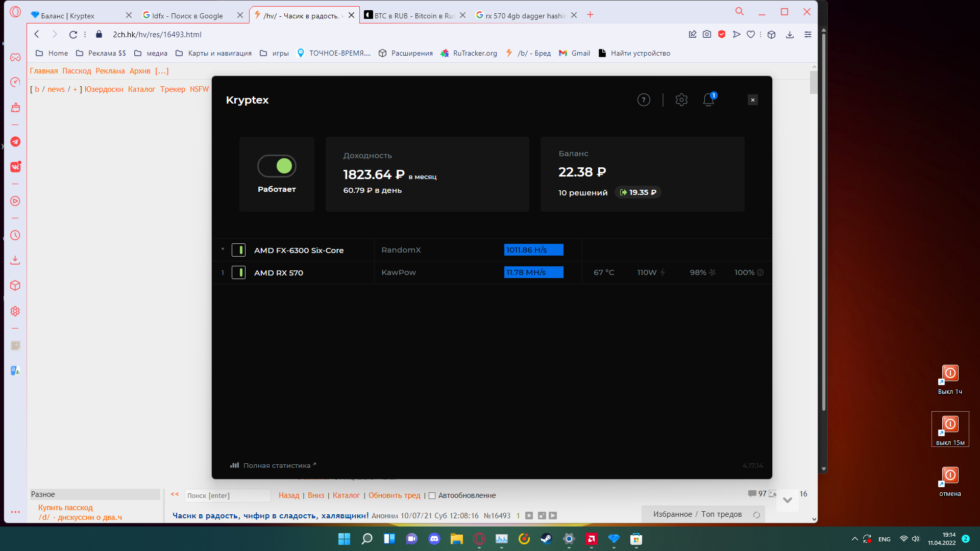Switch to BTC в RUB browser tab
Viewport: 980px width, 551px height.
click(x=413, y=15)
